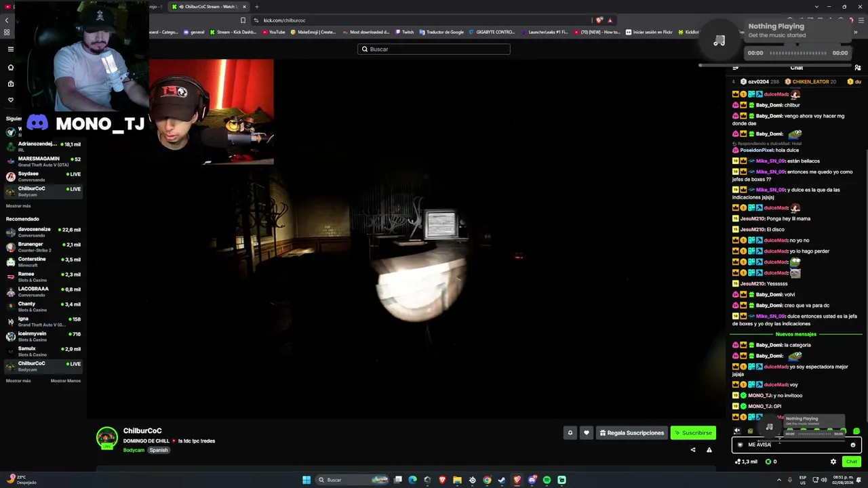The width and height of the screenshot is (868, 488).
Task: Collapse recommended list with 'Mostrar Menos'
Action: 66,381
